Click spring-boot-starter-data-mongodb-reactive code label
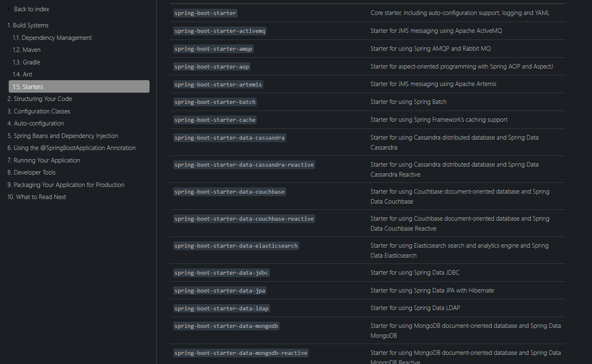This screenshot has height=364, width=592. 241,353
